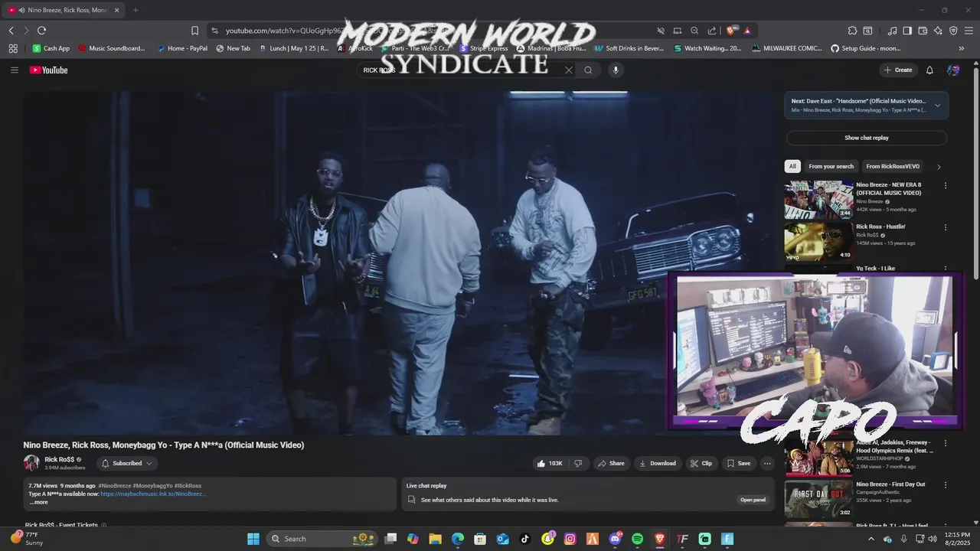Image resolution: width=980 pixels, height=551 pixels.
Task: Open Brave playlist music note icon
Action: point(892,31)
